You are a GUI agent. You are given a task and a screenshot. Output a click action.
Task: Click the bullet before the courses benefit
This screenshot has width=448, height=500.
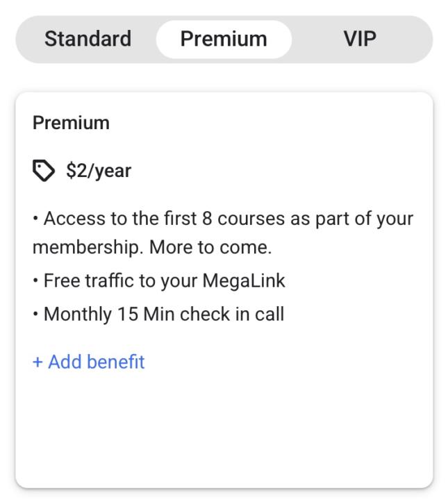36,219
